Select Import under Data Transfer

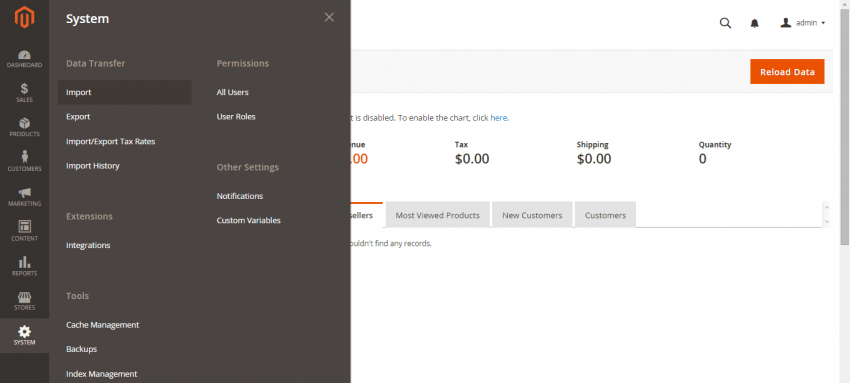tap(125, 92)
